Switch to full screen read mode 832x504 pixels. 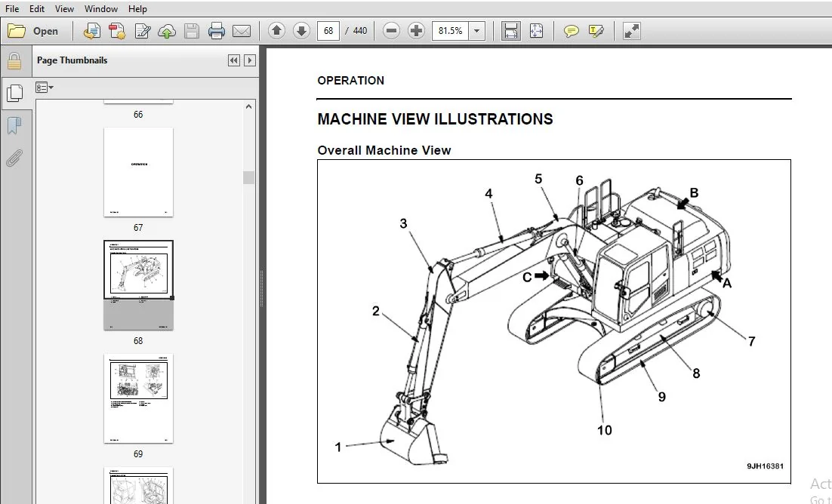click(631, 31)
